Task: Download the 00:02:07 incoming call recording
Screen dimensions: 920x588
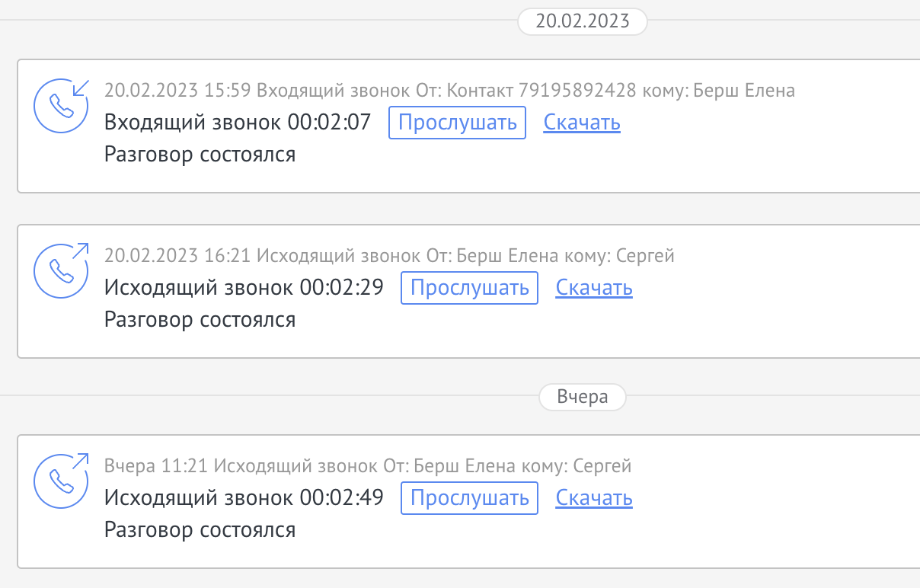Action: point(582,123)
